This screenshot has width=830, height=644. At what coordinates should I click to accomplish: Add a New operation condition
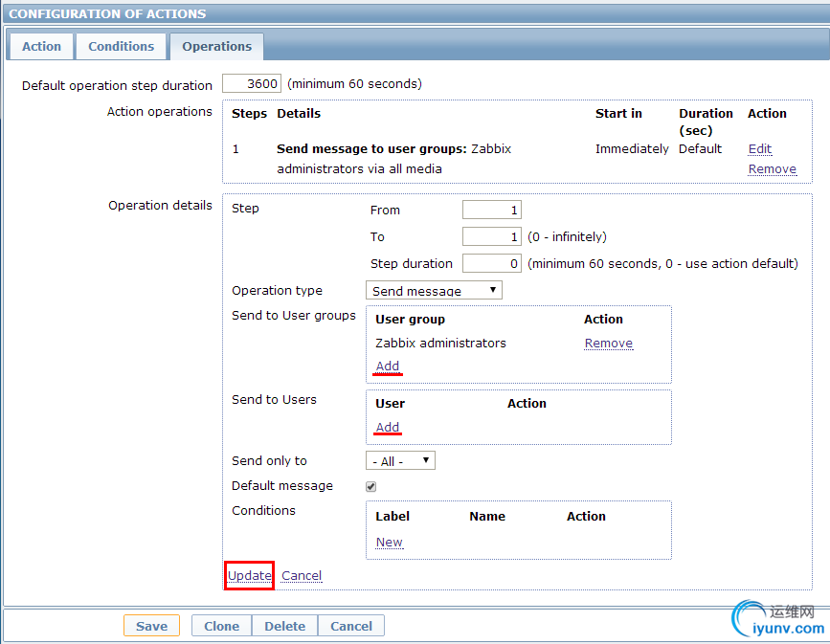tap(389, 543)
